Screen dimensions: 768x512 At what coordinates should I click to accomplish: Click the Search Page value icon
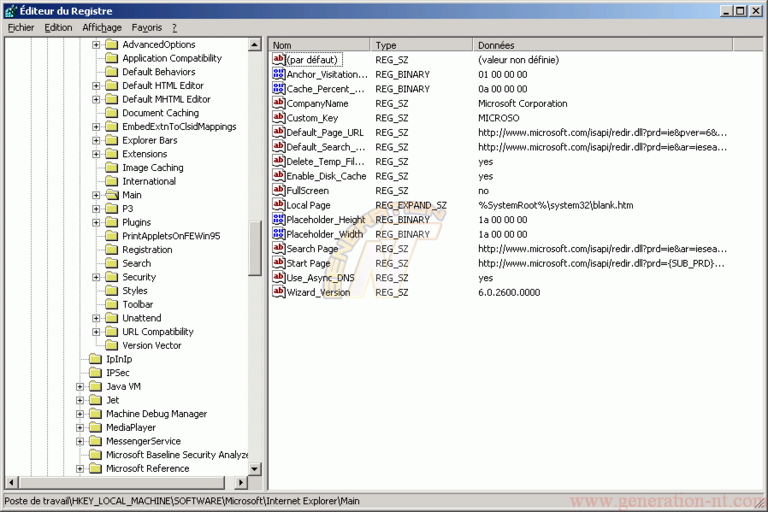[x=279, y=248]
